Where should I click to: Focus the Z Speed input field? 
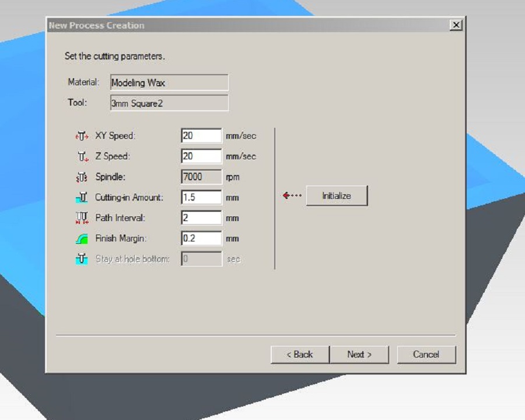pos(201,156)
